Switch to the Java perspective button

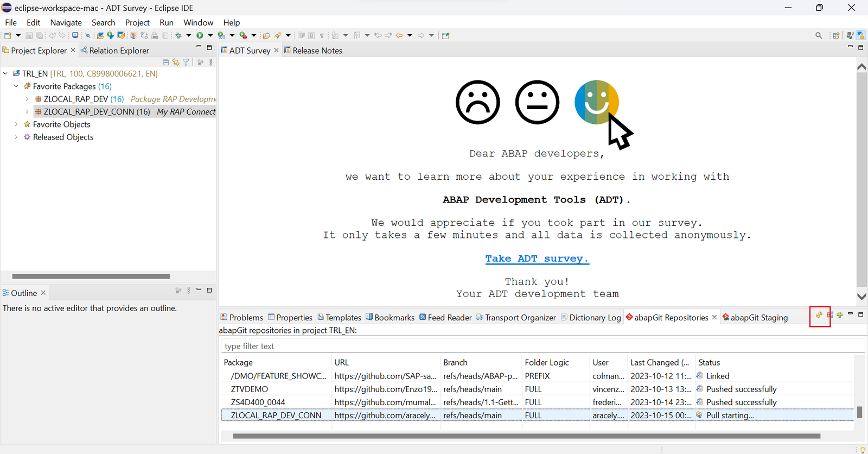click(850, 35)
